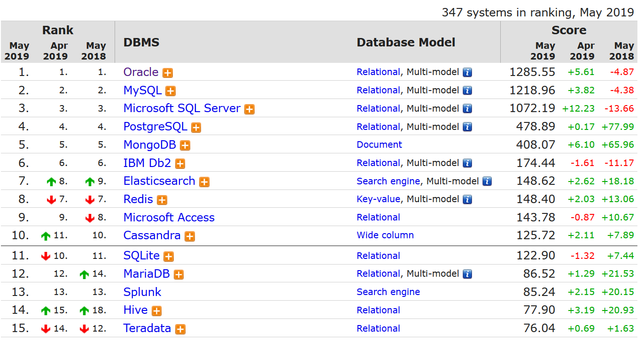The image size is (644, 341).
Task: Select the +12.23 monthly change value
Action: 578,108
